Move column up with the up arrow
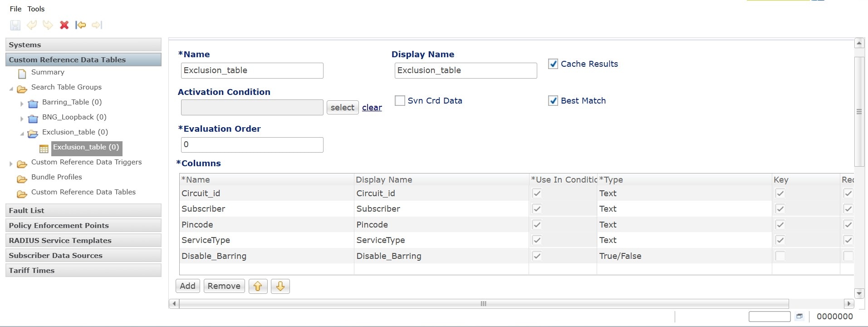Viewport: 868px width, 327px height. (x=258, y=286)
